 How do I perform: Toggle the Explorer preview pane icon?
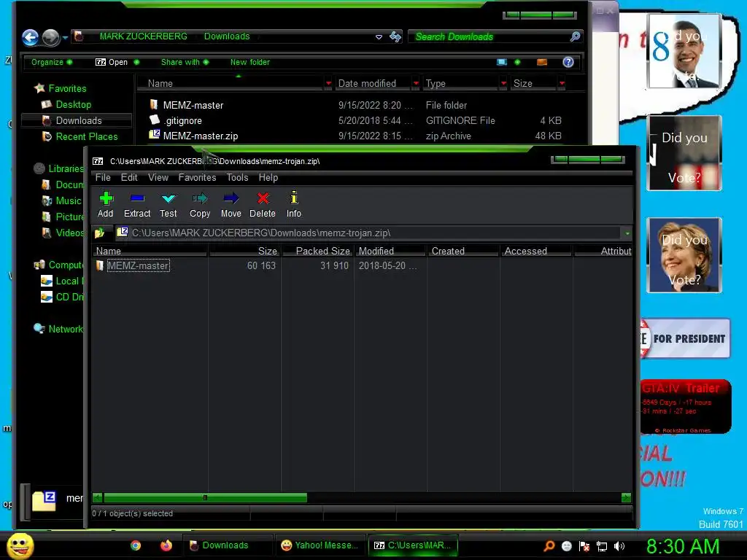[542, 62]
